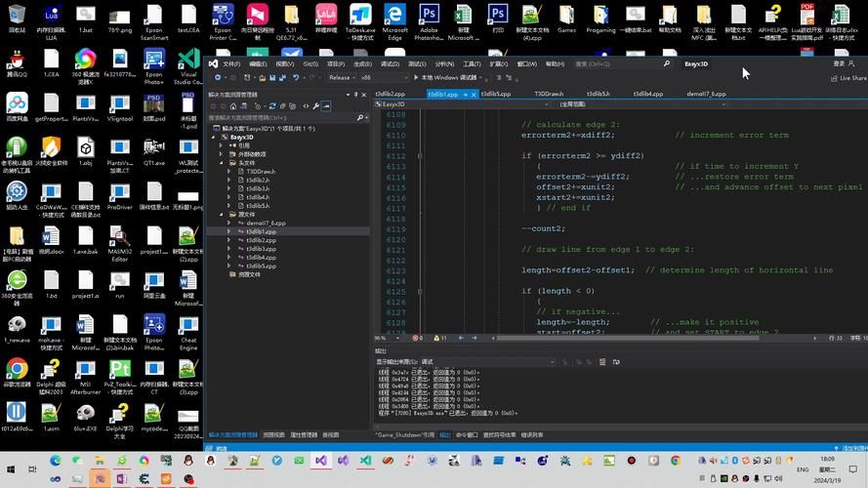Toggle word wrap in Output panel
The width and height of the screenshot is (868, 488).
click(x=616, y=362)
